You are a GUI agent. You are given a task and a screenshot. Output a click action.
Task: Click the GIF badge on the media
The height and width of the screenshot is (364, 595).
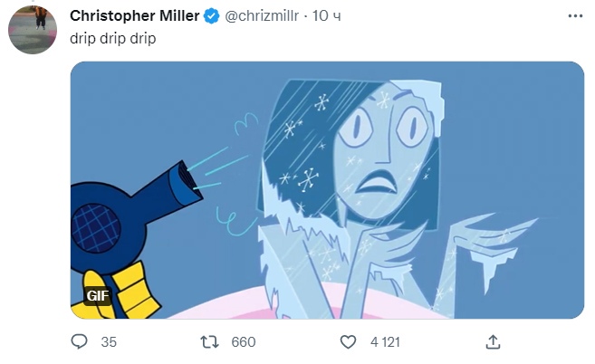98,295
